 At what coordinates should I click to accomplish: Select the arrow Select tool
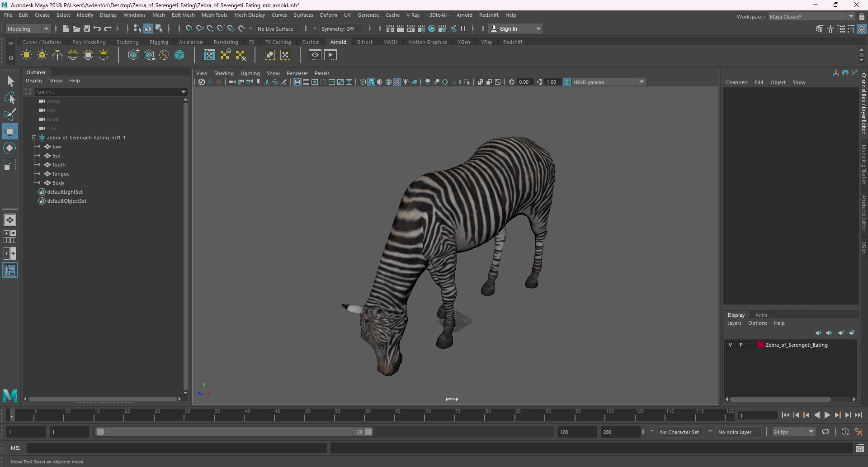pos(10,81)
